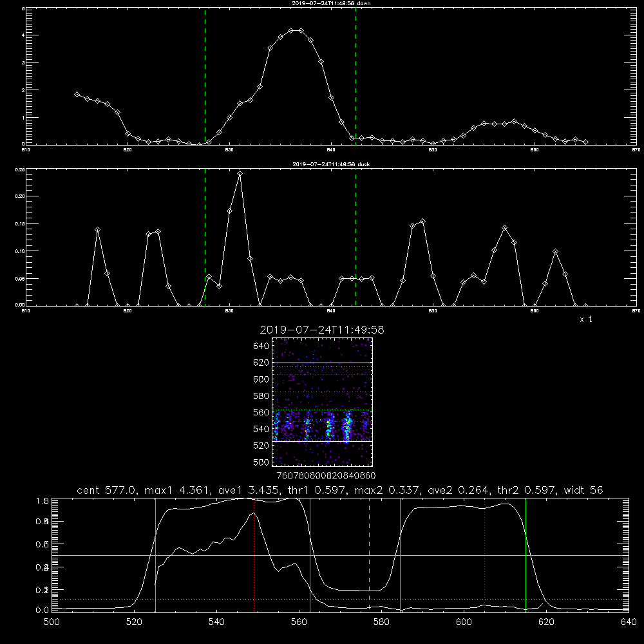Click the "640" label on the bottom plot x-axis
The image size is (644, 644).
[629, 622]
